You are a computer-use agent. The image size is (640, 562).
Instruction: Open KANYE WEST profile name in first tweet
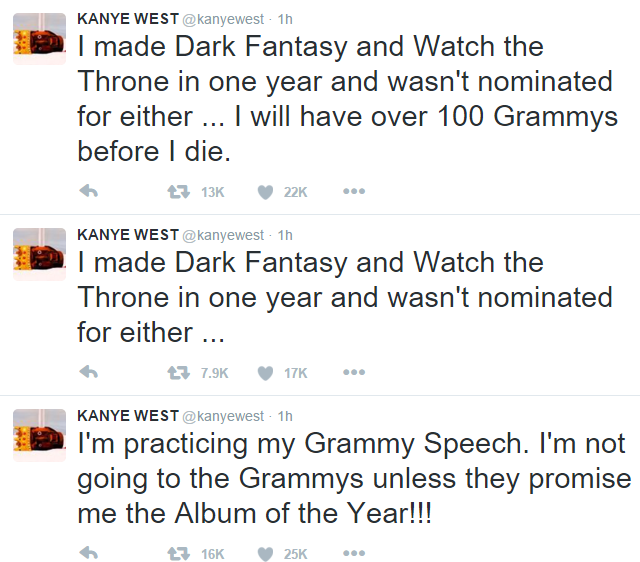(x=126, y=20)
